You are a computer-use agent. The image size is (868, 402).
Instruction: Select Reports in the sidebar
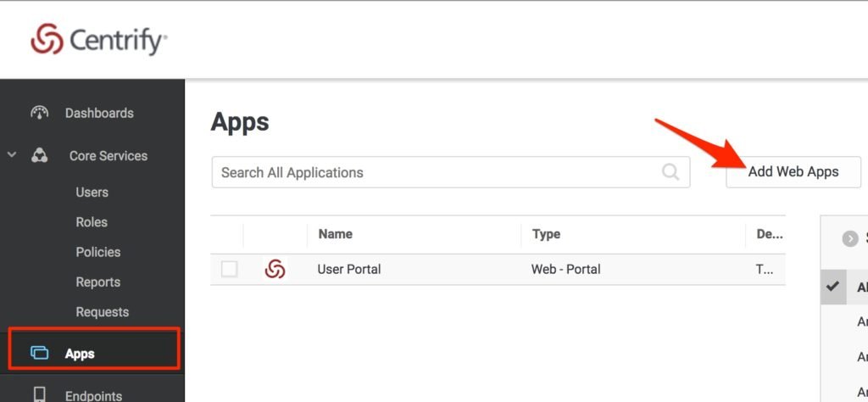tap(97, 282)
